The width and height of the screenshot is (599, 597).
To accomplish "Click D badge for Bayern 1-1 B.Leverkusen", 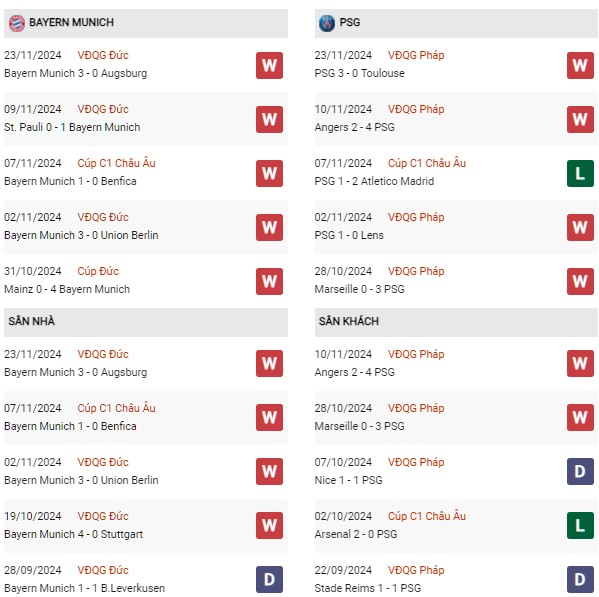I will tap(269, 579).
